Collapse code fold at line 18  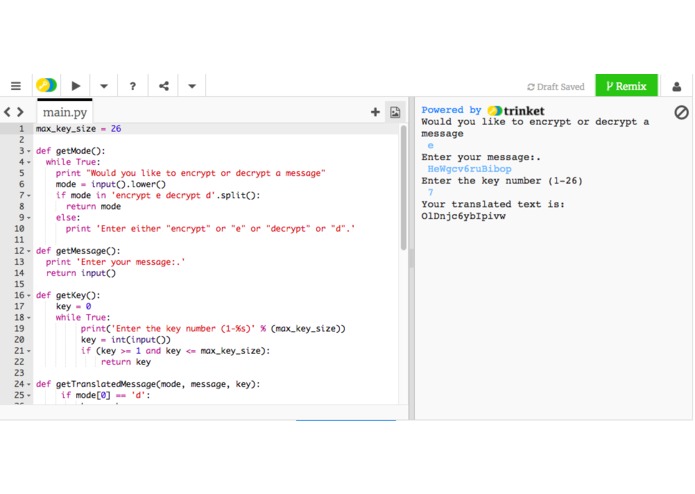[x=29, y=317]
